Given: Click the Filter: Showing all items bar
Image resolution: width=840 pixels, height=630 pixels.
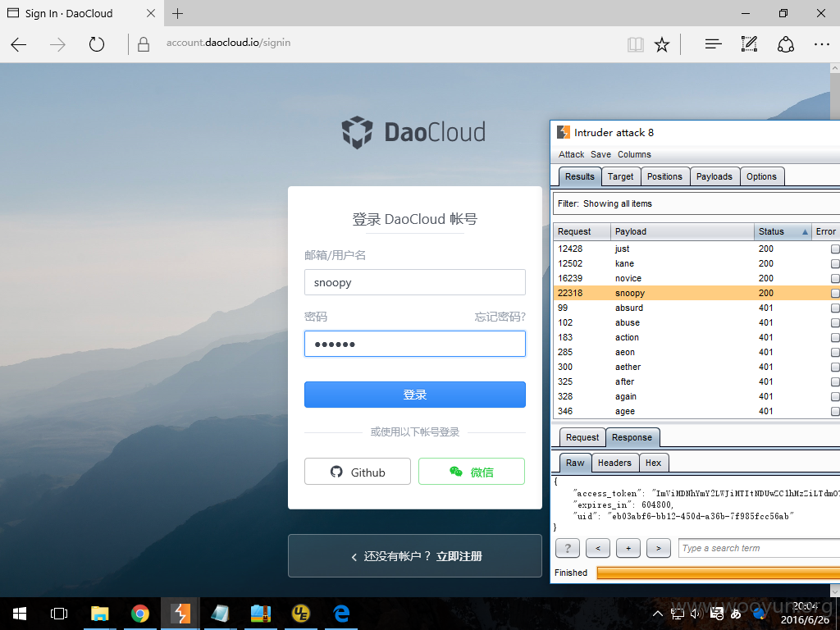Looking at the screenshot, I should (x=696, y=203).
